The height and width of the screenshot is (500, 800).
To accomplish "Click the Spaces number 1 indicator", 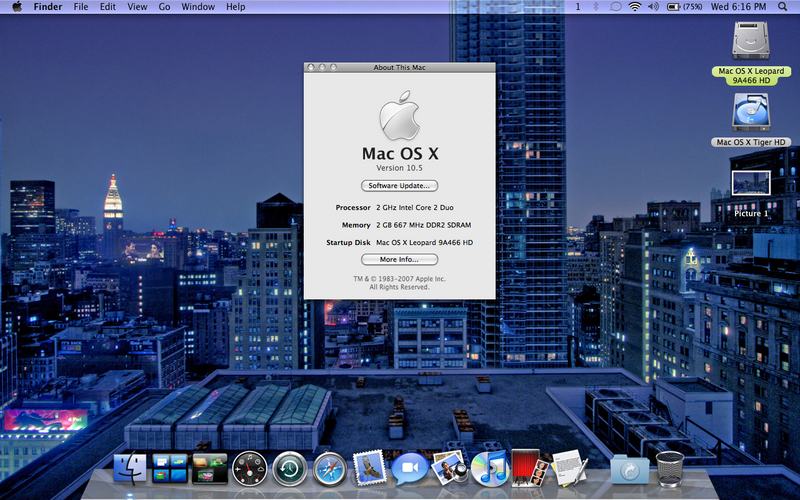I will click(x=578, y=7).
